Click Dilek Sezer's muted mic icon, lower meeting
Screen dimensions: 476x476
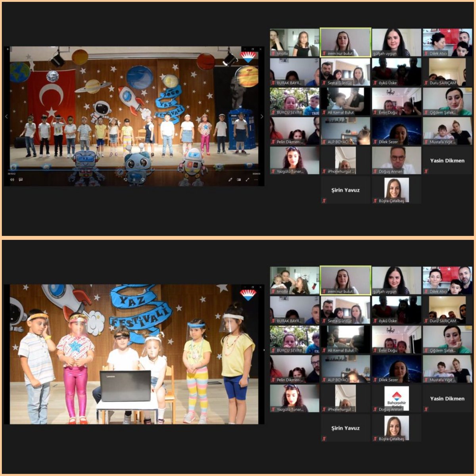pyautogui.click(x=375, y=380)
